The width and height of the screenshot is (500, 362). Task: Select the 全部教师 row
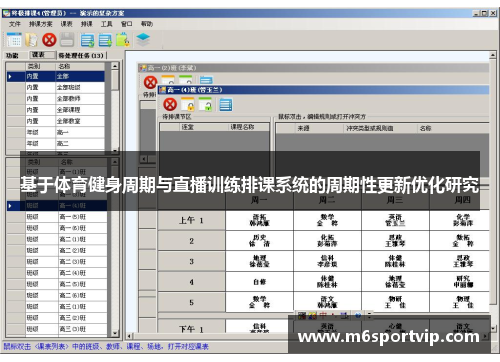pos(56,99)
